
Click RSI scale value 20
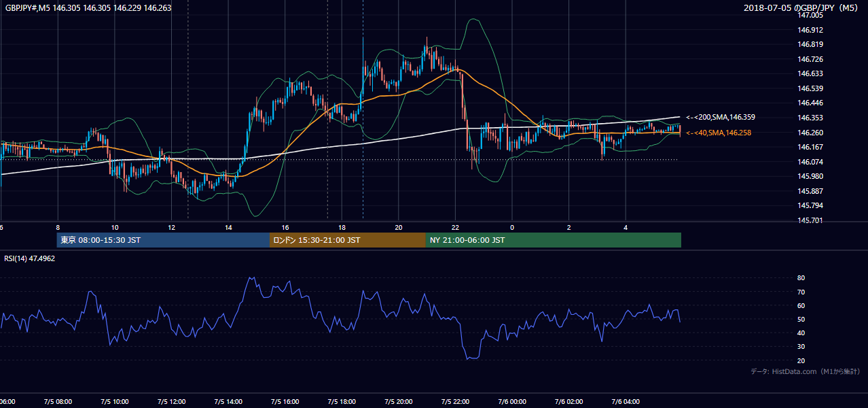click(x=801, y=360)
